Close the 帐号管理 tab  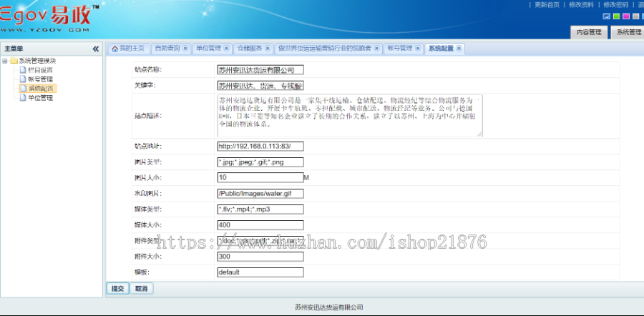click(x=418, y=49)
